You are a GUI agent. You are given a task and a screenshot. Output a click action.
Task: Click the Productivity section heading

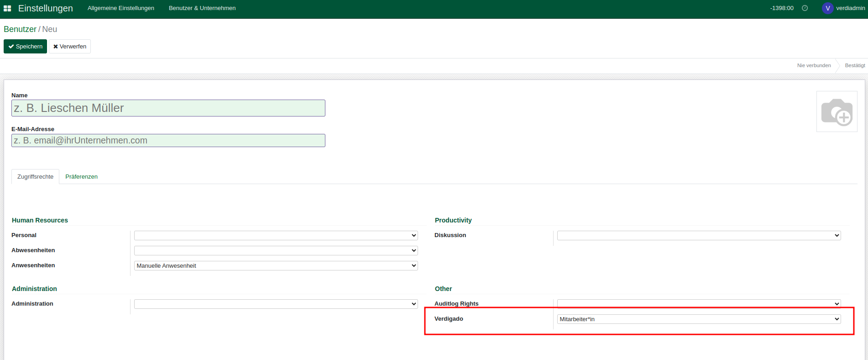tap(453, 220)
